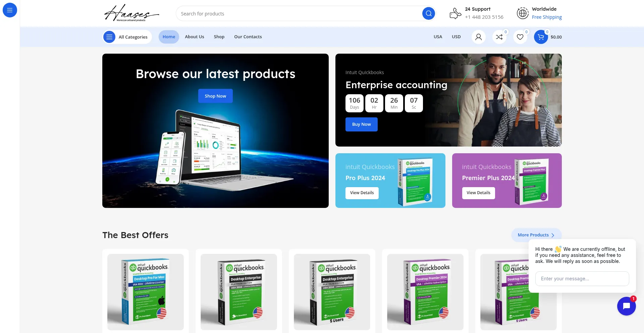Open the Our Contacts page
Screen dimensions: 644x333
point(248,37)
